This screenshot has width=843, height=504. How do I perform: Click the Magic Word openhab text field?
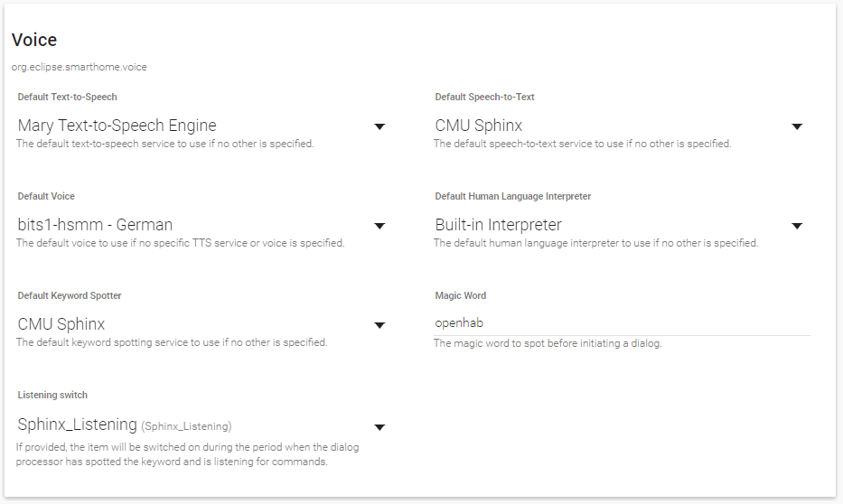click(622, 323)
